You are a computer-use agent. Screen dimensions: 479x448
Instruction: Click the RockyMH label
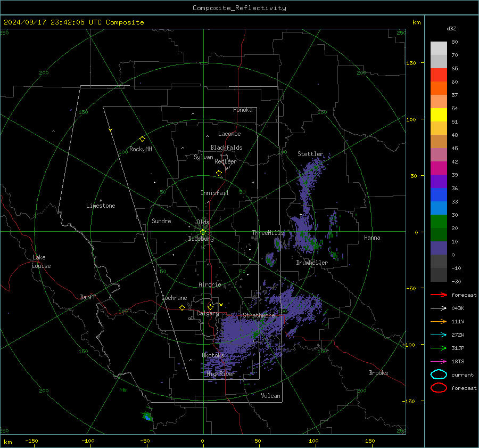pos(141,149)
